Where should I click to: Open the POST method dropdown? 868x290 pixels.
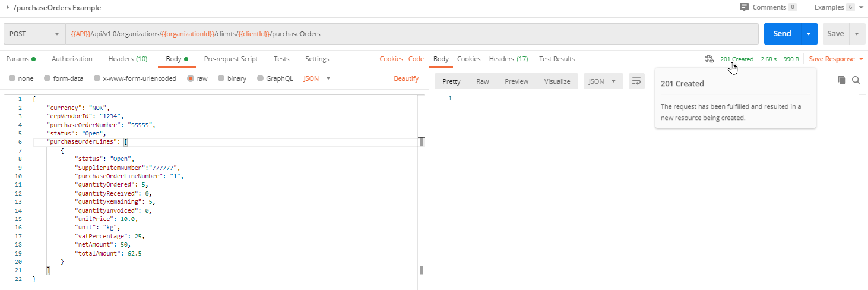[x=34, y=34]
